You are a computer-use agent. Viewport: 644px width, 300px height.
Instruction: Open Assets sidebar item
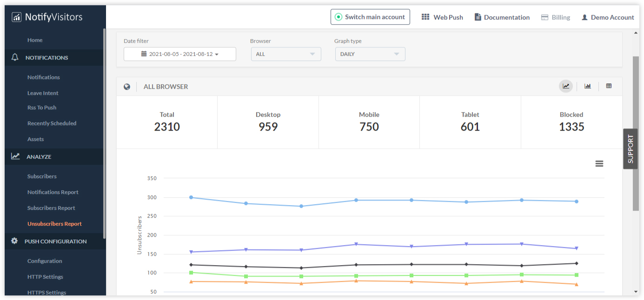[35, 139]
